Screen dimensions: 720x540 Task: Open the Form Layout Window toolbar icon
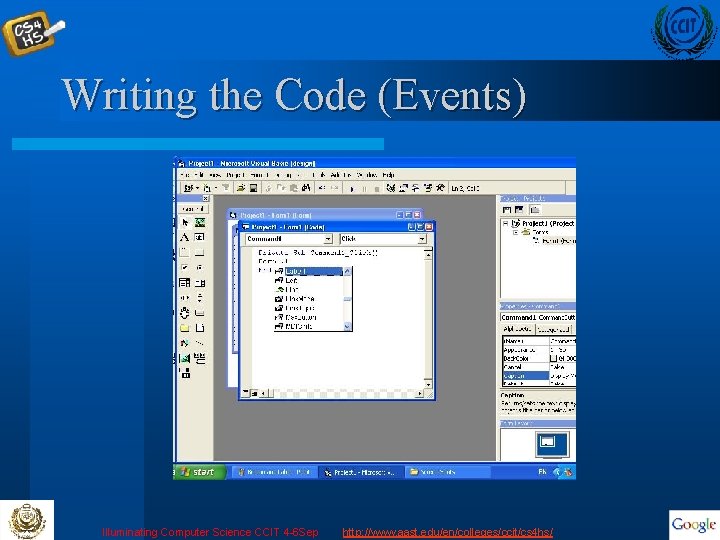click(415, 188)
